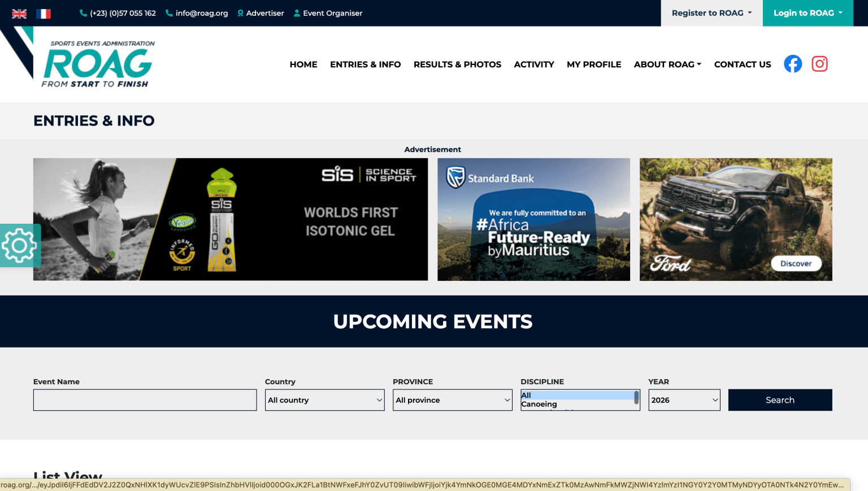
Task: Open the 2026 year dropdown
Action: pyautogui.click(x=684, y=400)
